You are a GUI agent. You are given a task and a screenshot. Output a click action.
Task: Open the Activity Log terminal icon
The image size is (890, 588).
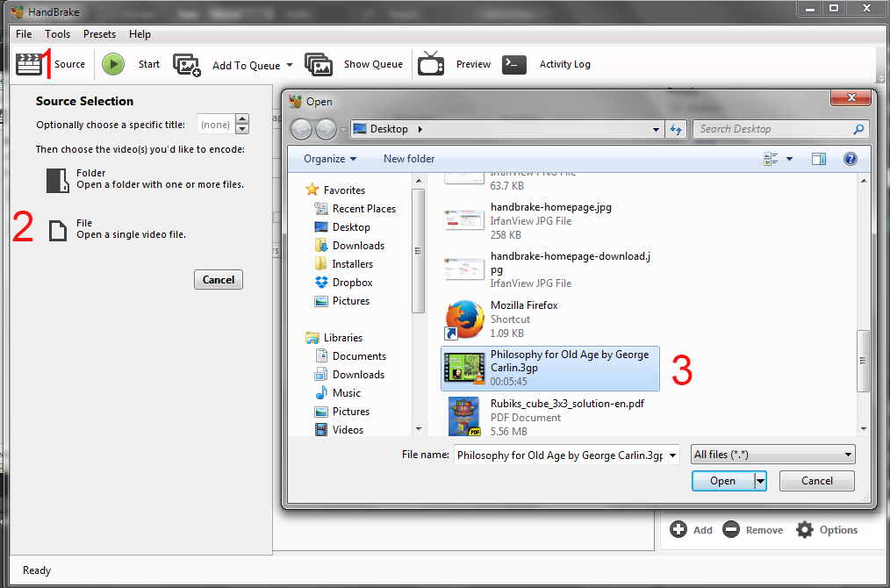514,63
